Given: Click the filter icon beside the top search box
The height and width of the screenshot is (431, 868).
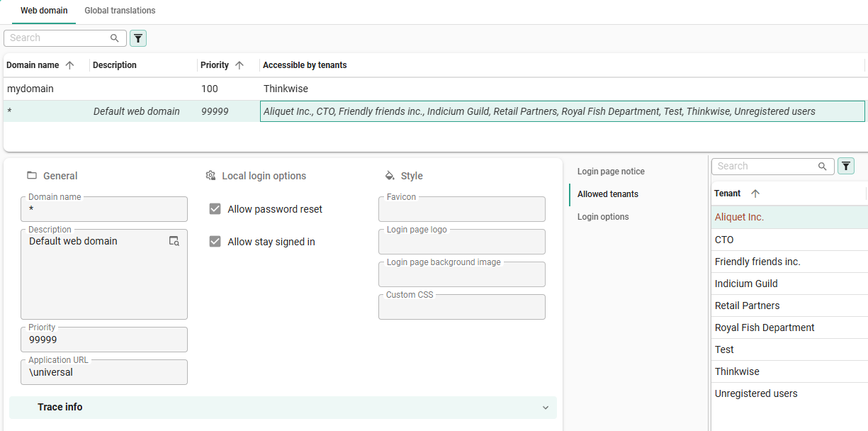Looking at the screenshot, I should tap(138, 38).
